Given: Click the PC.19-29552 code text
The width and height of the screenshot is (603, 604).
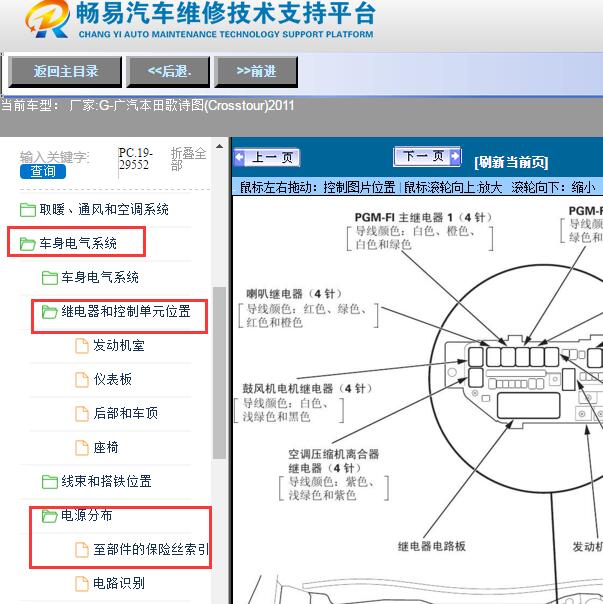Looking at the screenshot, I should pyautogui.click(x=136, y=159).
